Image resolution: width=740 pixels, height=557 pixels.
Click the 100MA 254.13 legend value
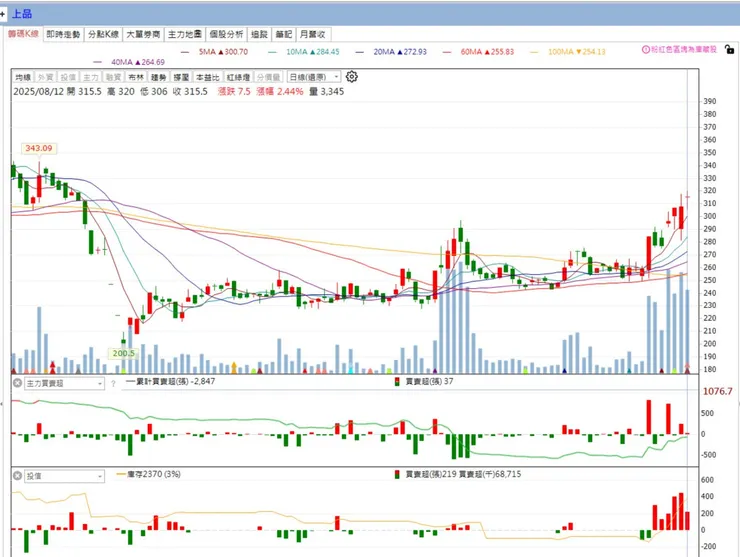577,52
